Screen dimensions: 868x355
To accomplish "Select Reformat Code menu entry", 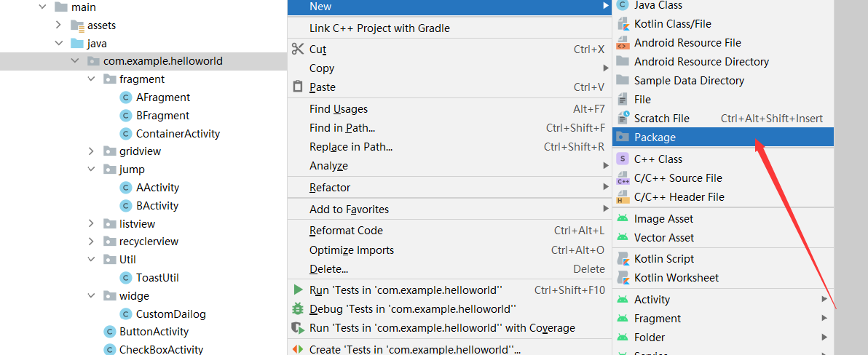I will pos(346,231).
